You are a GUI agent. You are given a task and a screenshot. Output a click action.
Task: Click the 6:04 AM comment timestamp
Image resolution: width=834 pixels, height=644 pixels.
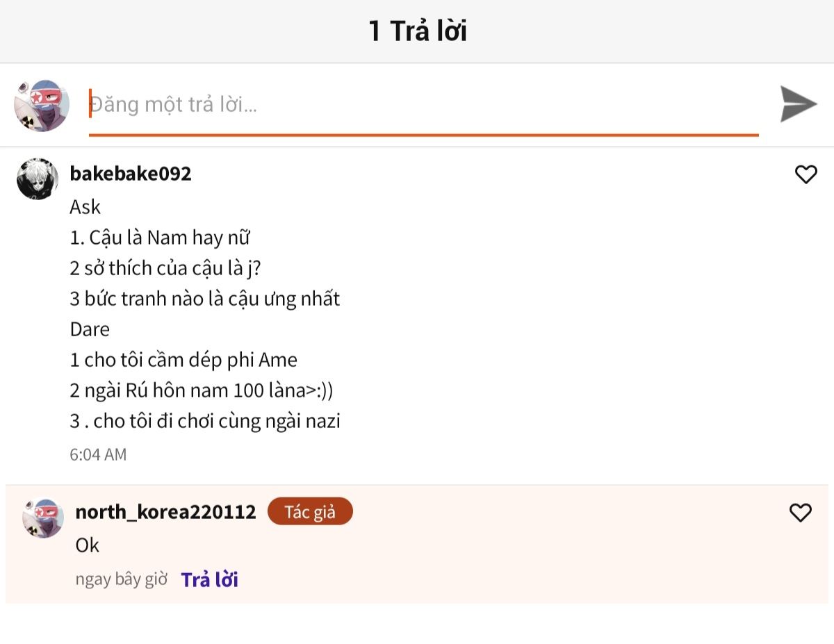[x=98, y=454]
